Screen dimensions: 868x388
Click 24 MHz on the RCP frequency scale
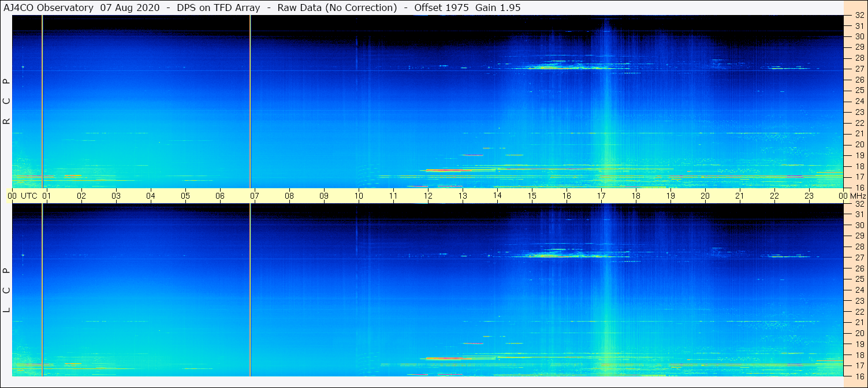coord(859,101)
